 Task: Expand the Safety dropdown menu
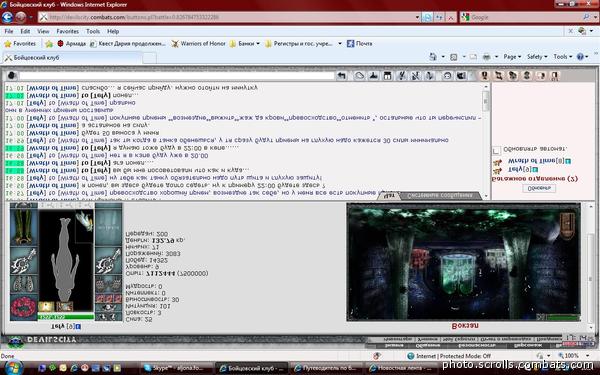tap(537, 57)
